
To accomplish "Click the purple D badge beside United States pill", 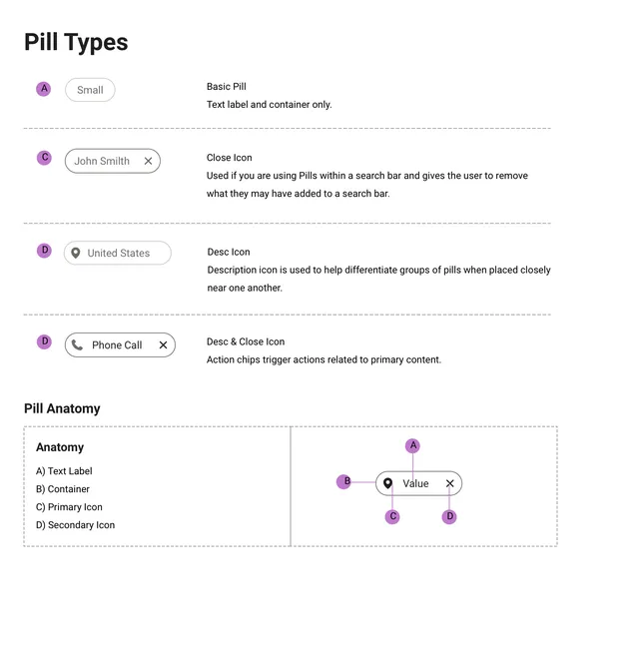I will coord(44,250).
